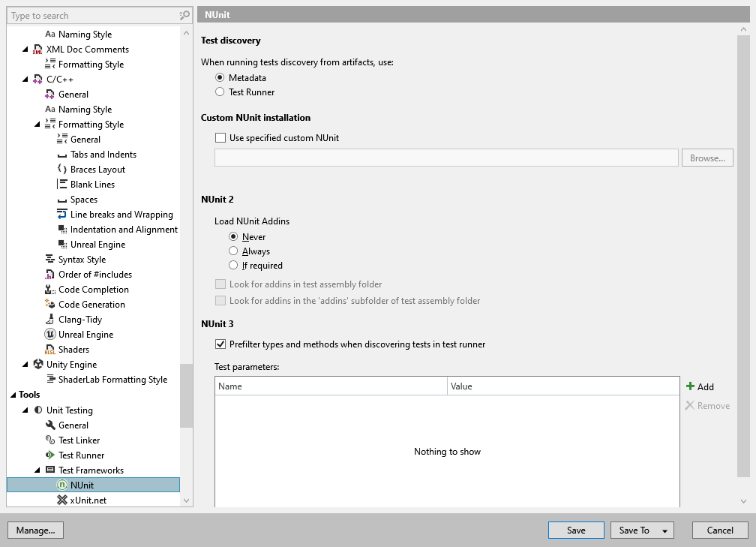
Task: Click the Clang-Tidy icon
Action: (x=49, y=319)
